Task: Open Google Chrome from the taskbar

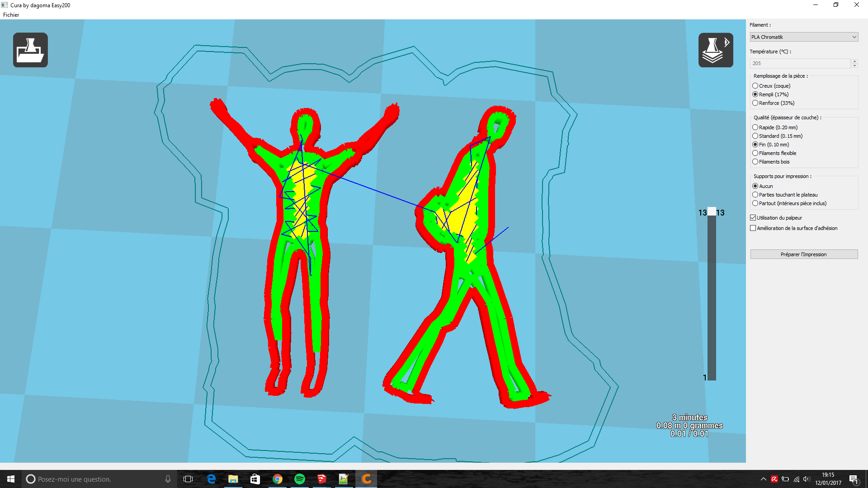Action: (277, 479)
